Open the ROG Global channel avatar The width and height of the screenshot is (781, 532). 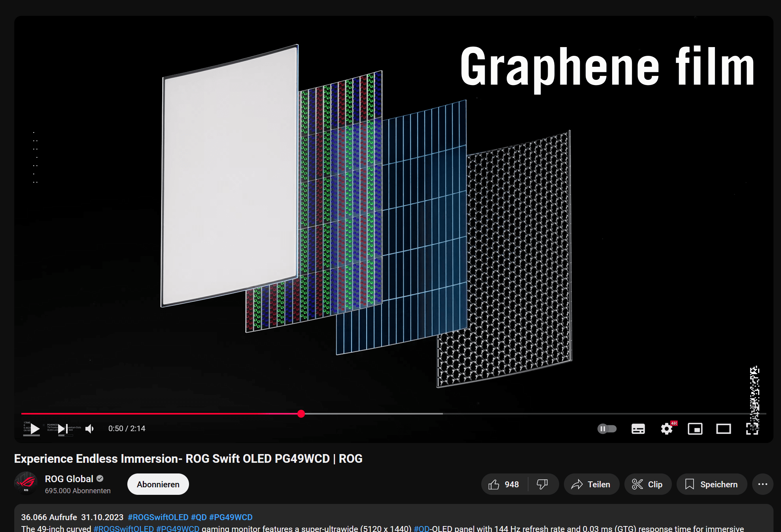tap(26, 483)
